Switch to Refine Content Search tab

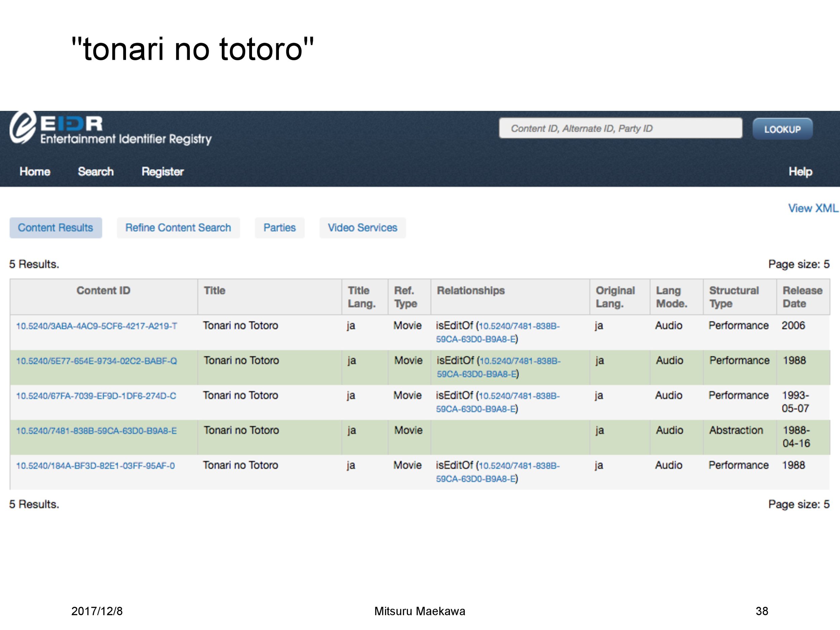(x=178, y=228)
